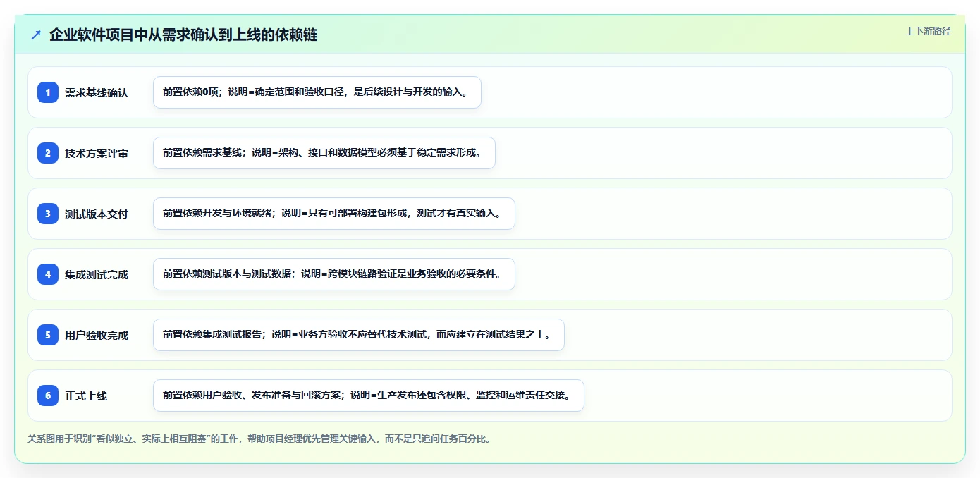Select step number badge 3
This screenshot has height=478, width=980.
click(48, 213)
